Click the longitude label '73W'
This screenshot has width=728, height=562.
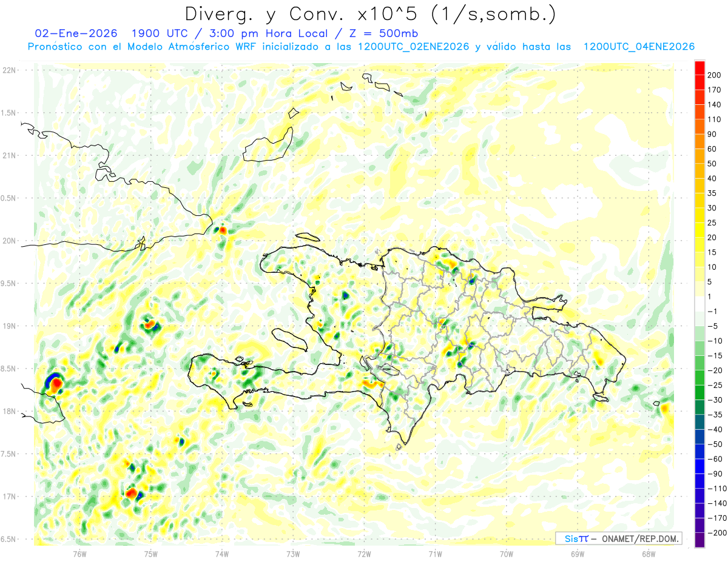point(293,553)
